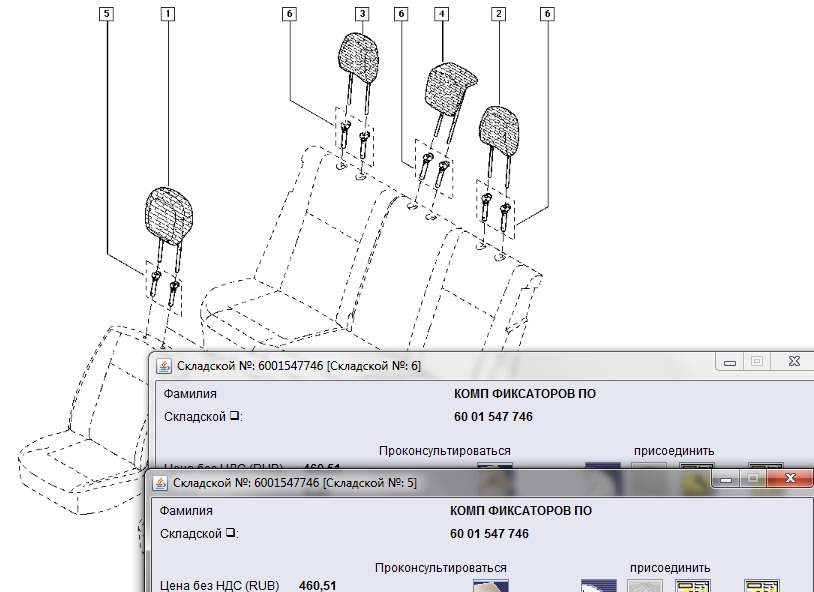
Task: Select callout number 1 above the front headrest
Action: click(x=168, y=14)
